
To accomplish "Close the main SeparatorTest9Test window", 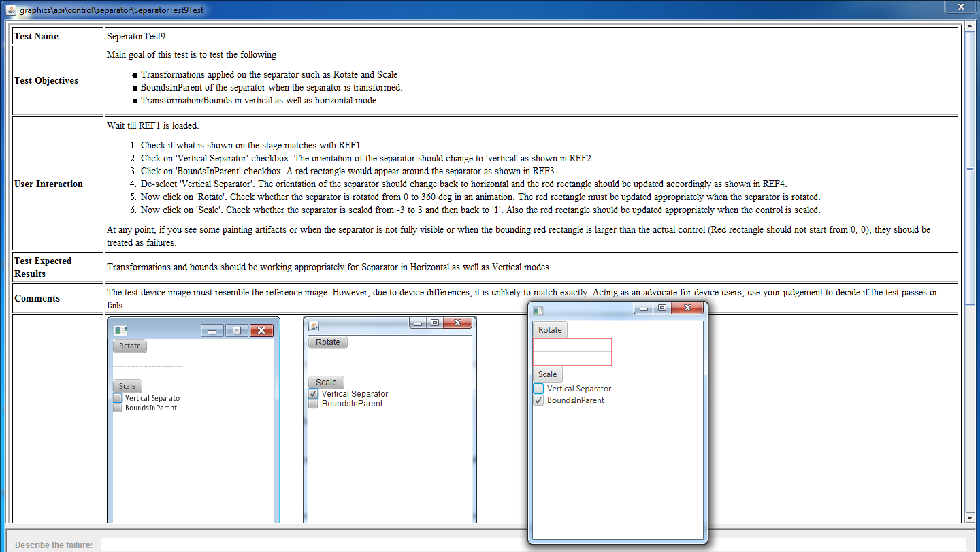I will tap(961, 7).
